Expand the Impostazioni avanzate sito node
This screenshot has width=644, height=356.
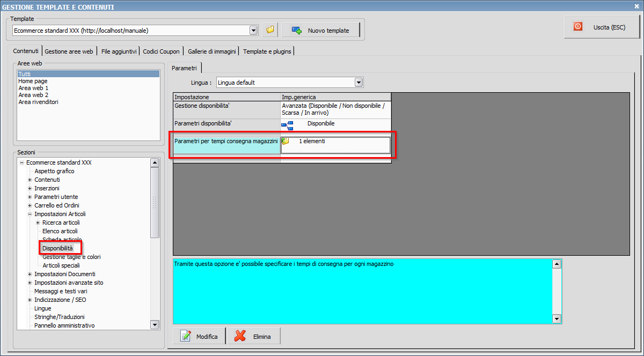[30, 283]
